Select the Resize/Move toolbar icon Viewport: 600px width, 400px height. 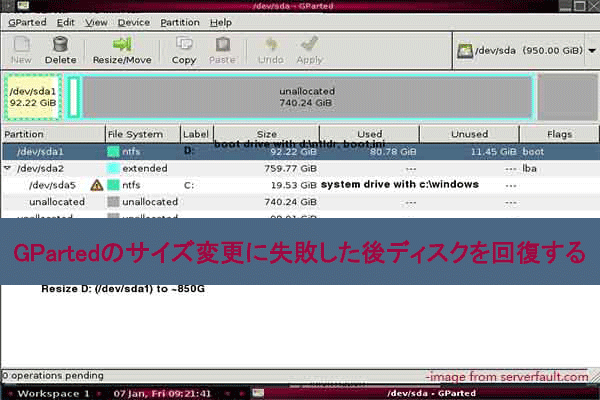click(x=122, y=44)
